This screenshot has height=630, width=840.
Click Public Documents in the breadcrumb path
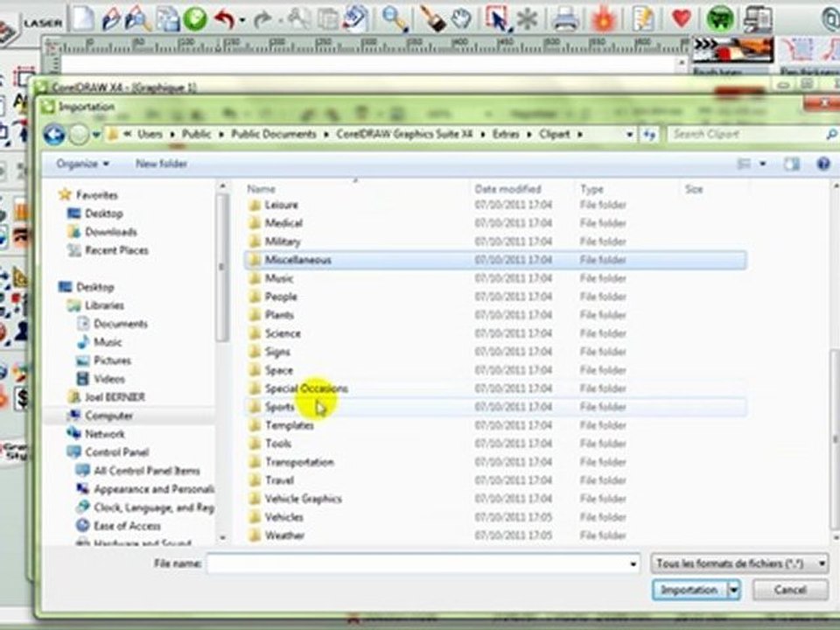(273, 134)
